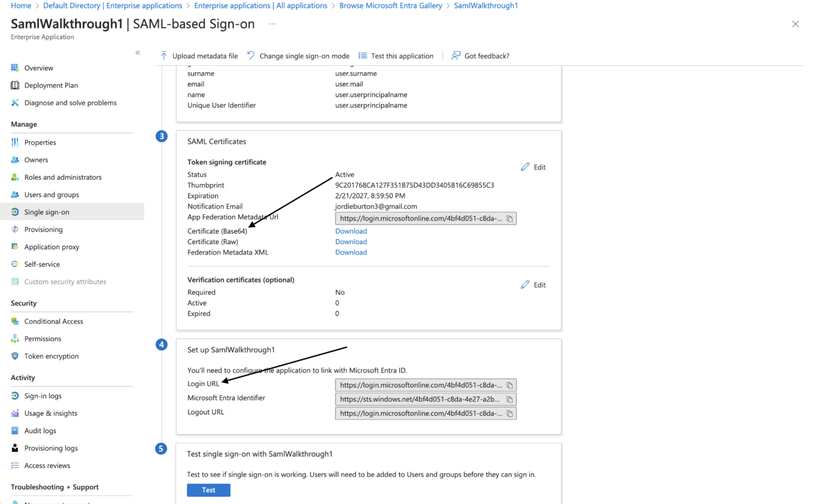Image resolution: width=813 pixels, height=504 pixels.
Task: Open the more options ellipsis by the title
Action: 272,24
